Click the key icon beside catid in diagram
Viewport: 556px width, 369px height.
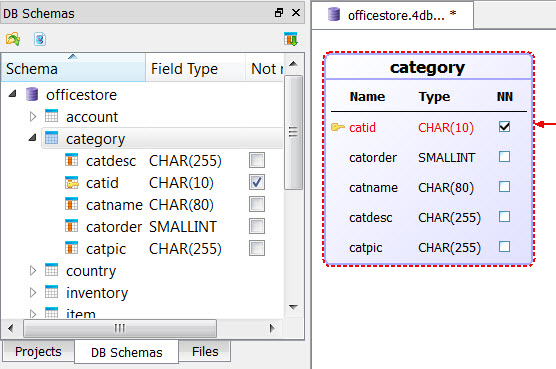pos(338,127)
